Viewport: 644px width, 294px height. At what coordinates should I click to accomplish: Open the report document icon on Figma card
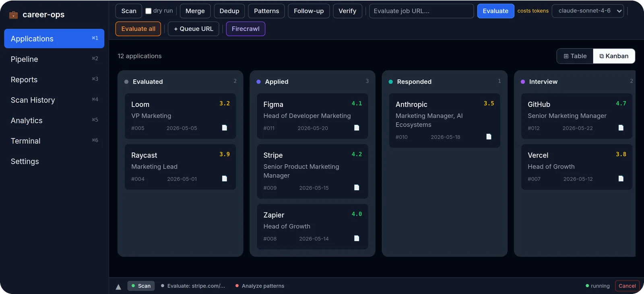(x=357, y=128)
